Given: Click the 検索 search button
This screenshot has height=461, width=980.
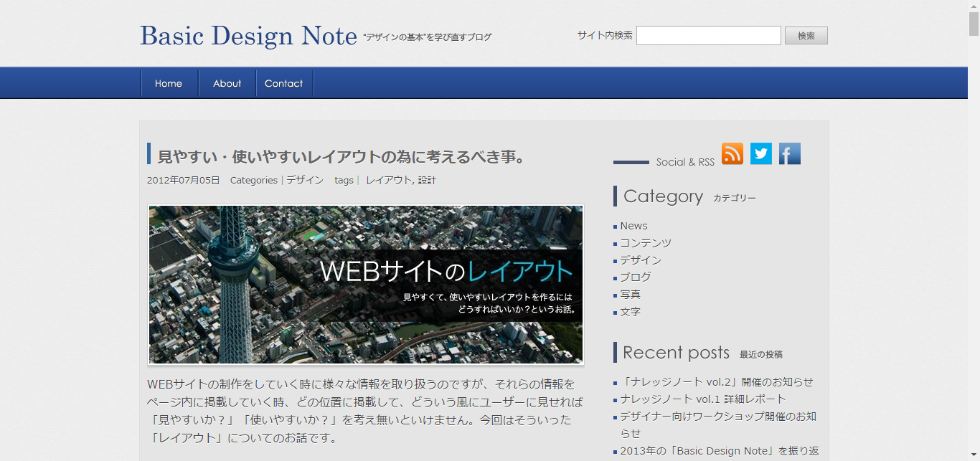Looking at the screenshot, I should (806, 36).
